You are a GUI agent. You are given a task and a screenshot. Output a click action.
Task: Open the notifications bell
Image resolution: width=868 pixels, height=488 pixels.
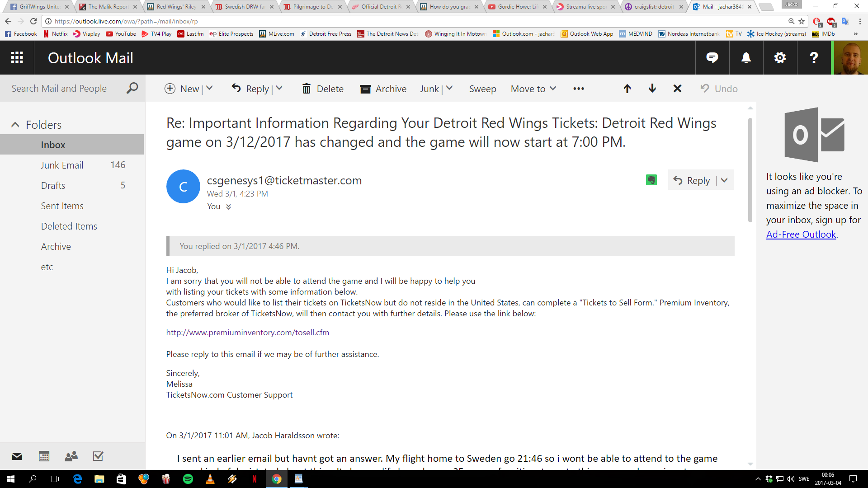[746, 57]
